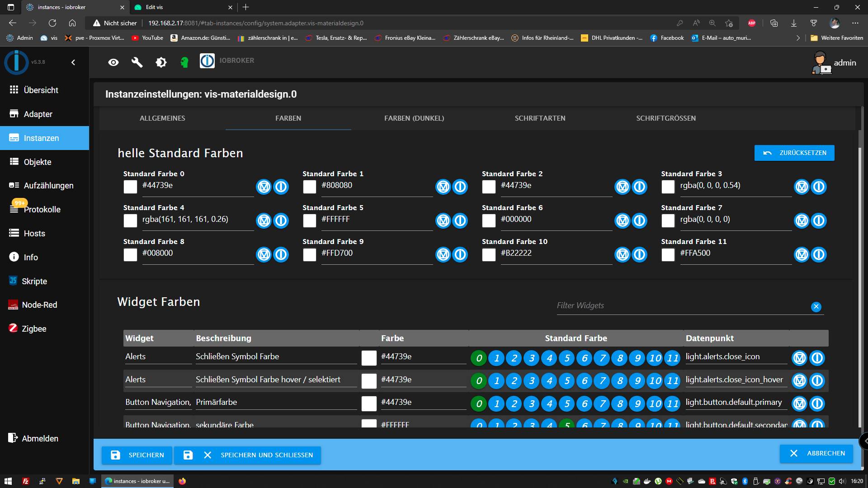Click the Zurücksetzen button
Screen dimensions: 868x488
click(794, 153)
